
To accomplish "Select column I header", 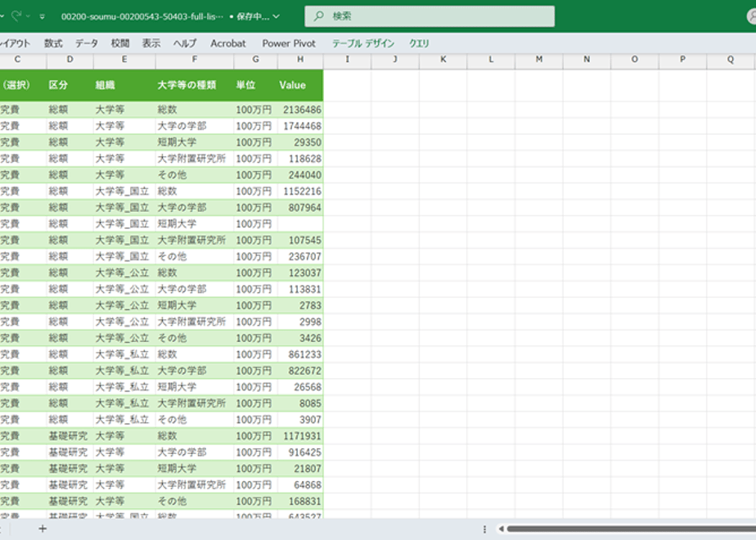I will (x=347, y=59).
